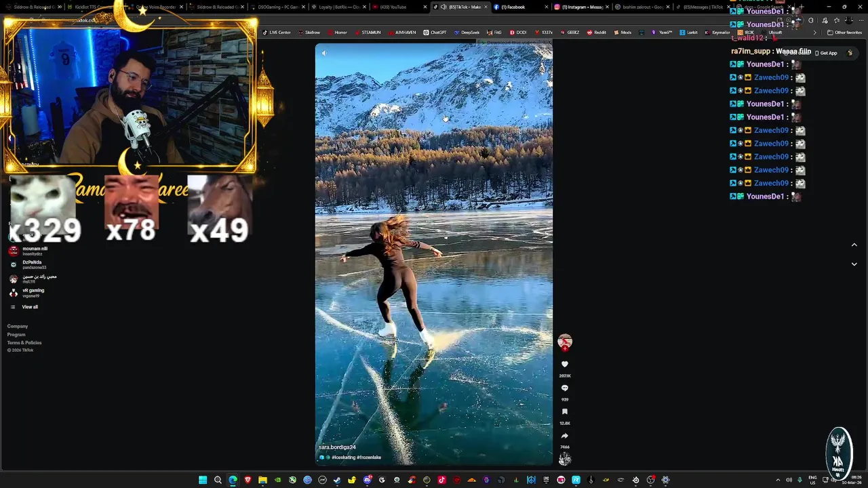868x488 pixels.
Task: Bookmark the TikTok video to favorites
Action: click(x=564, y=412)
